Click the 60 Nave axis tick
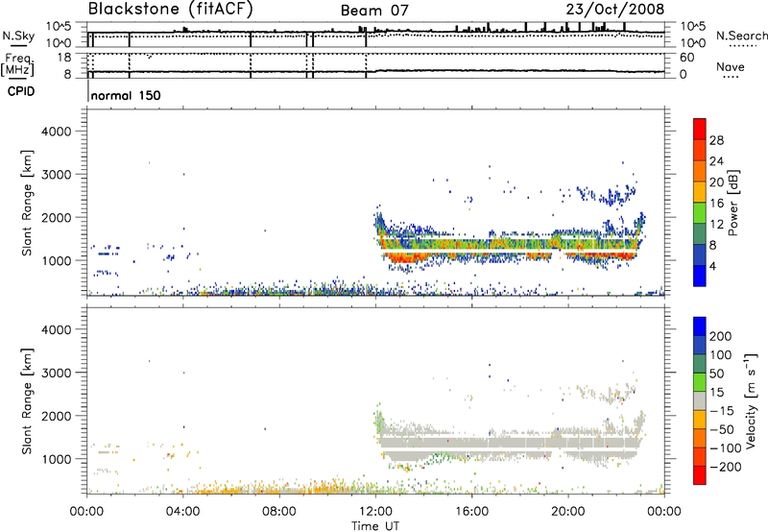 pos(686,58)
